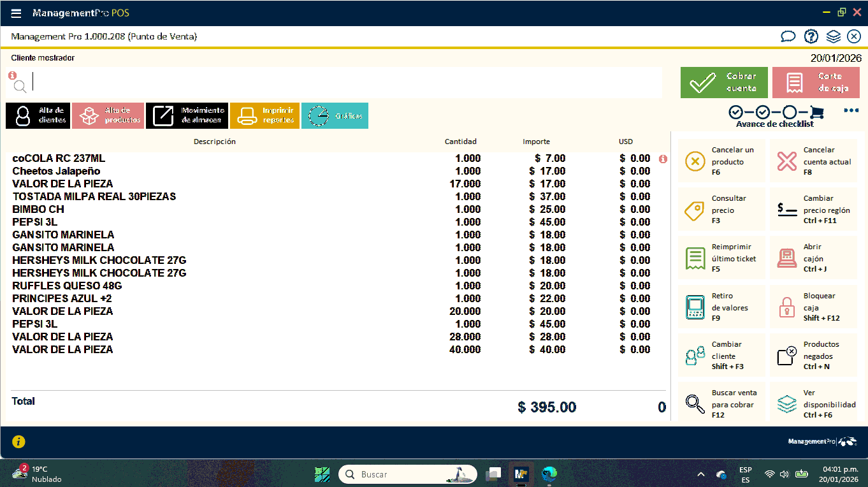Select Consultar precio tag icon

[x=695, y=210]
